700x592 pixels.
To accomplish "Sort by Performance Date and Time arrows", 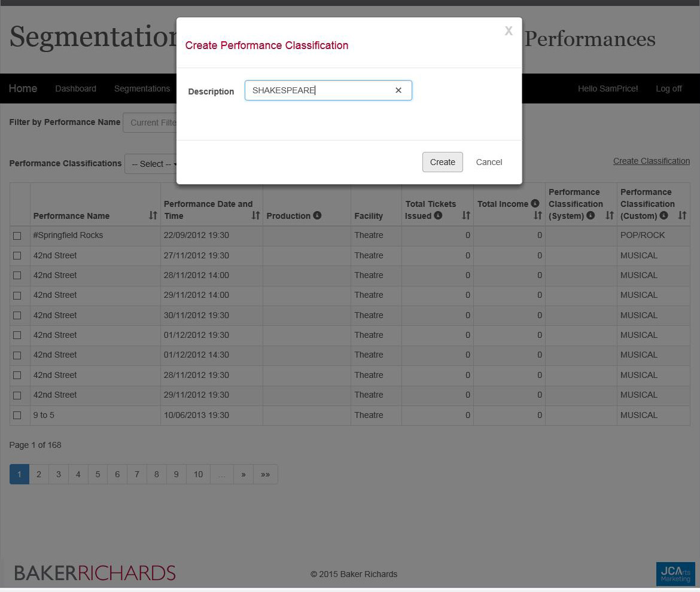I will point(255,215).
